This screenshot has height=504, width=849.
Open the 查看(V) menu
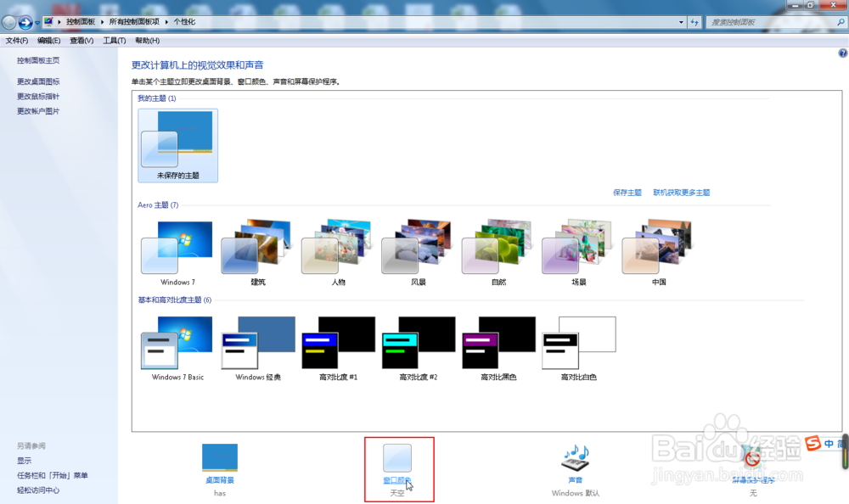pyautogui.click(x=82, y=41)
